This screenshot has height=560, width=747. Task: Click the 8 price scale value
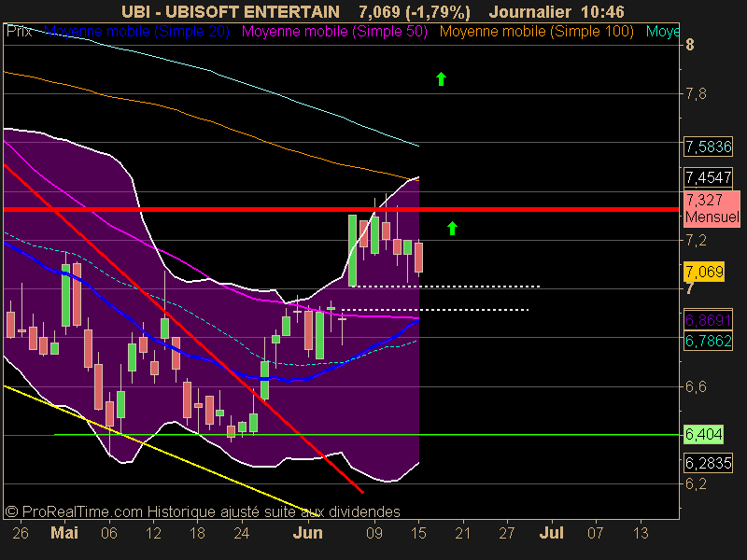pyautogui.click(x=690, y=45)
